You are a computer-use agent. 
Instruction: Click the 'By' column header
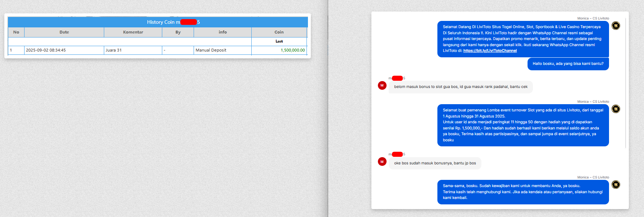(x=178, y=32)
